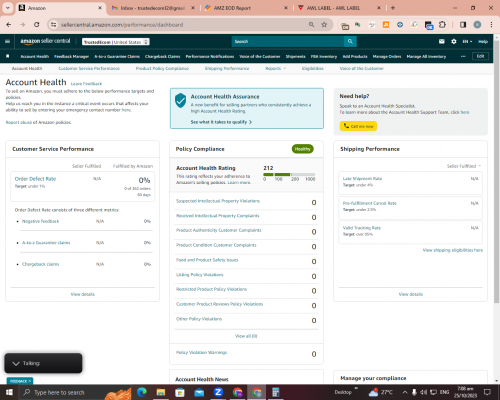Open Zoom app from taskbar

(218, 392)
